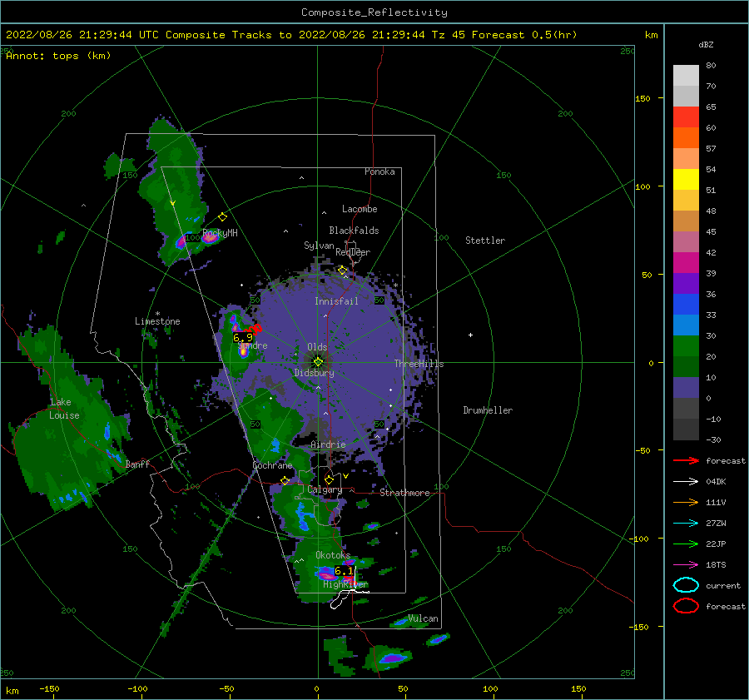Click the Banff label
Screen dimensions: 749x700
point(137,464)
